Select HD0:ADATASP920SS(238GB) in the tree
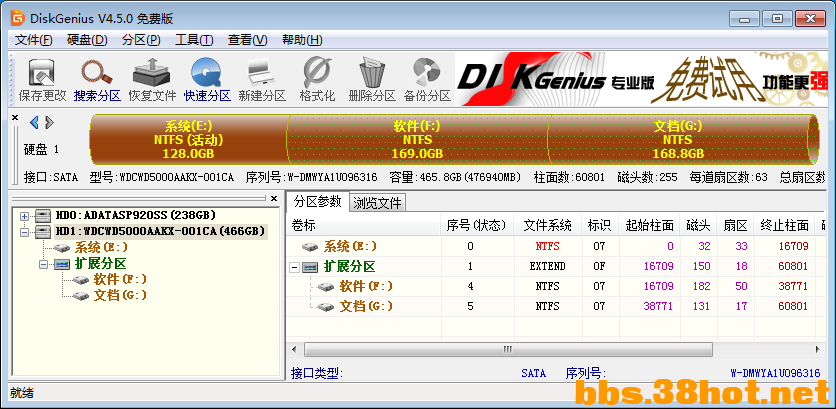836x409 pixels. 135,215
